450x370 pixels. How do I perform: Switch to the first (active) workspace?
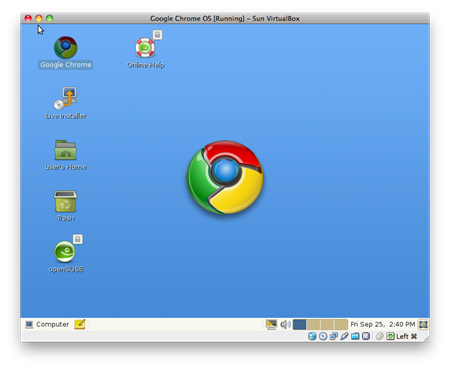point(300,324)
